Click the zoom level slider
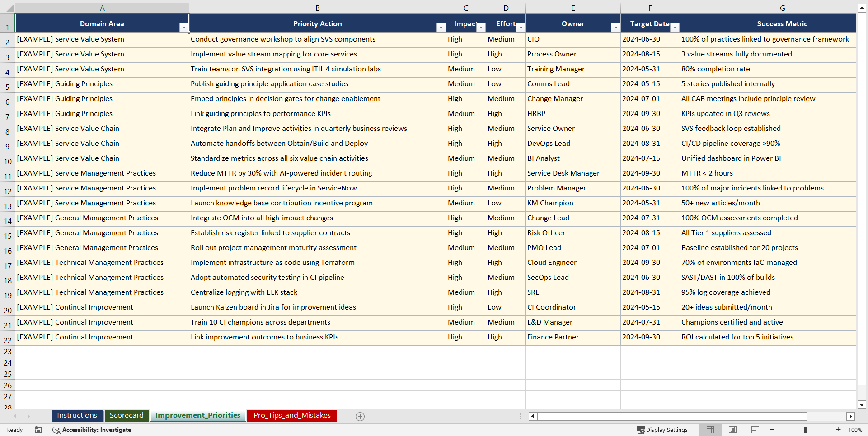Image resolution: width=868 pixels, height=436 pixels. click(x=805, y=430)
